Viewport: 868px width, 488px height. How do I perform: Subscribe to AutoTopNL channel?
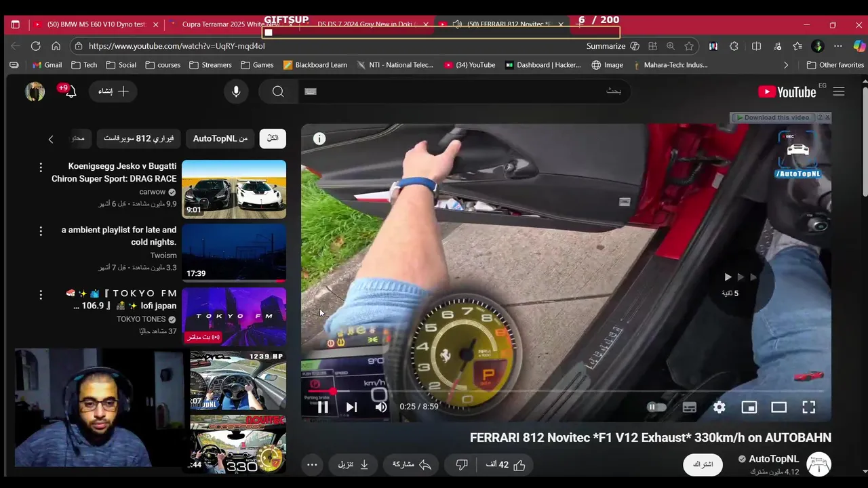(x=703, y=464)
